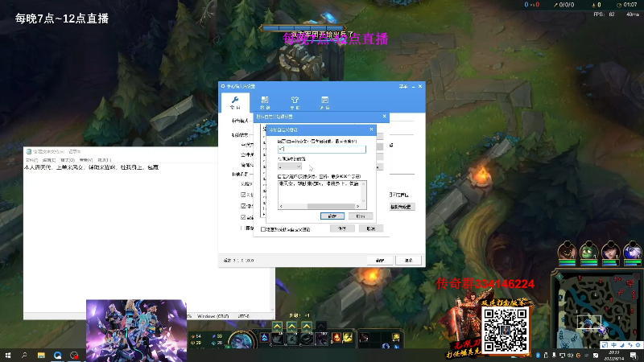This screenshot has width=644, height=362.
Task: Click the taskbar clock
Action: (614, 355)
